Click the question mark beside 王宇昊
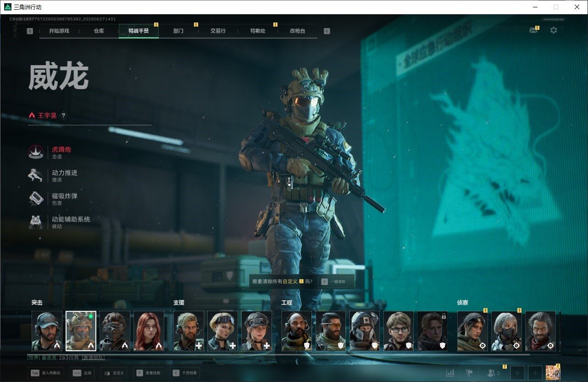Screen dimensions: 588x382 63,116
